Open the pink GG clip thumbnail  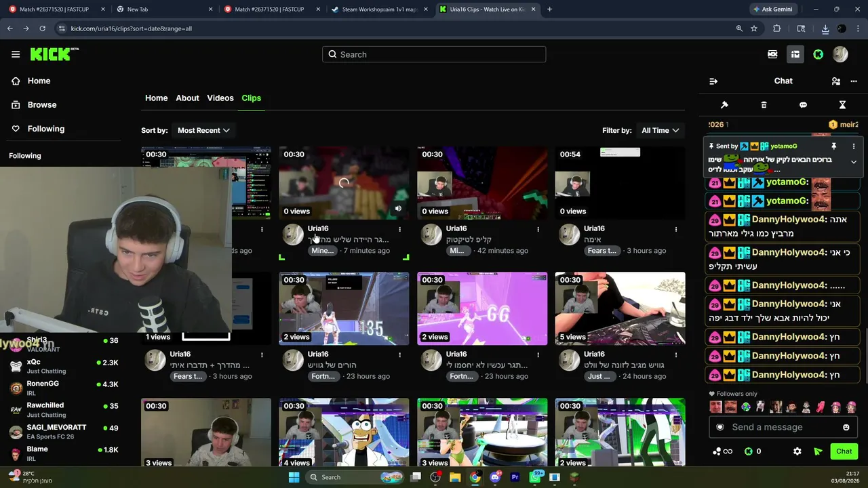point(482,308)
